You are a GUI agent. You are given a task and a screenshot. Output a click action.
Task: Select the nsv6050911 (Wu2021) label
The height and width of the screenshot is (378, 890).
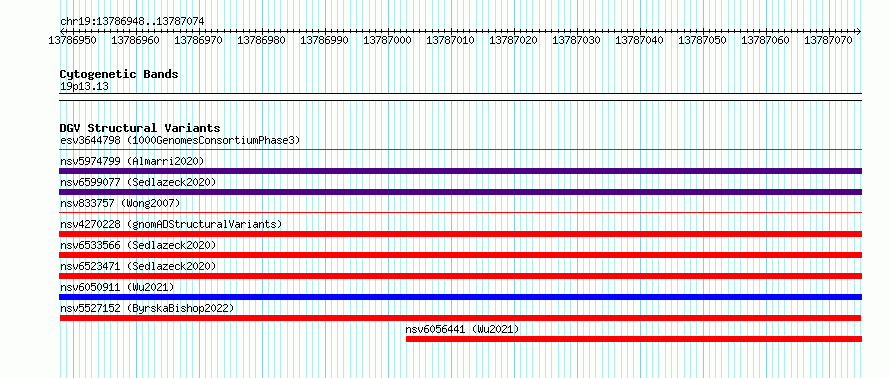pos(117,287)
